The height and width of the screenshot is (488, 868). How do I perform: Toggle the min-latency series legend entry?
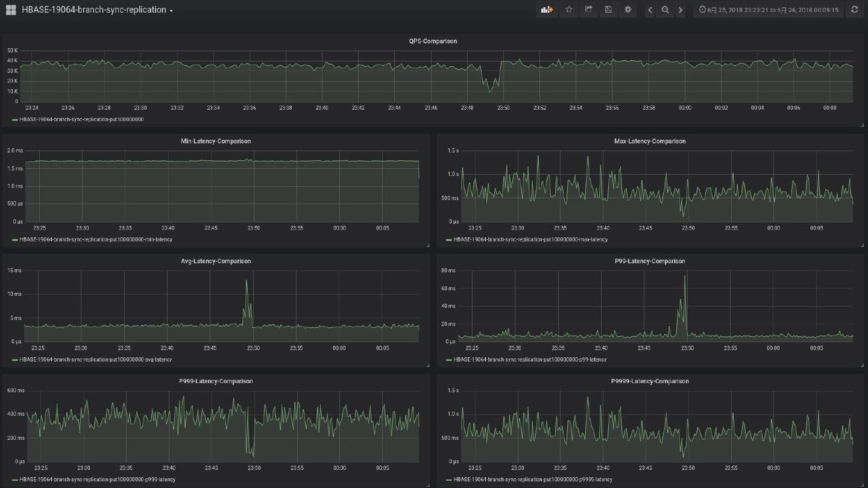95,240
